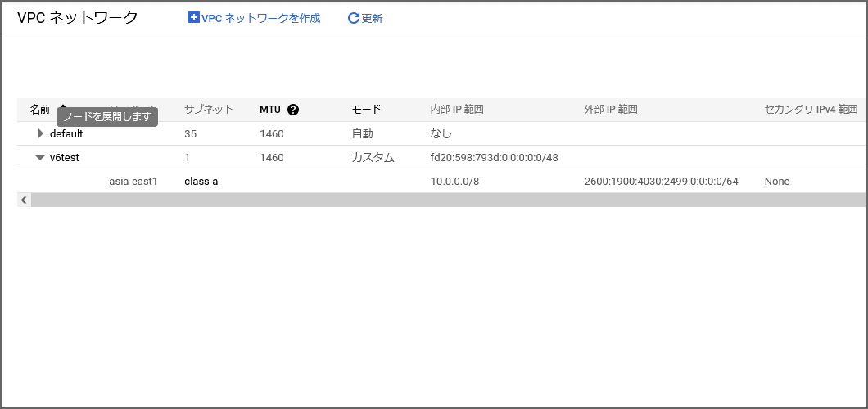Expand the default network row
Image resolution: width=868 pixels, height=409 pixels.
tap(41, 133)
